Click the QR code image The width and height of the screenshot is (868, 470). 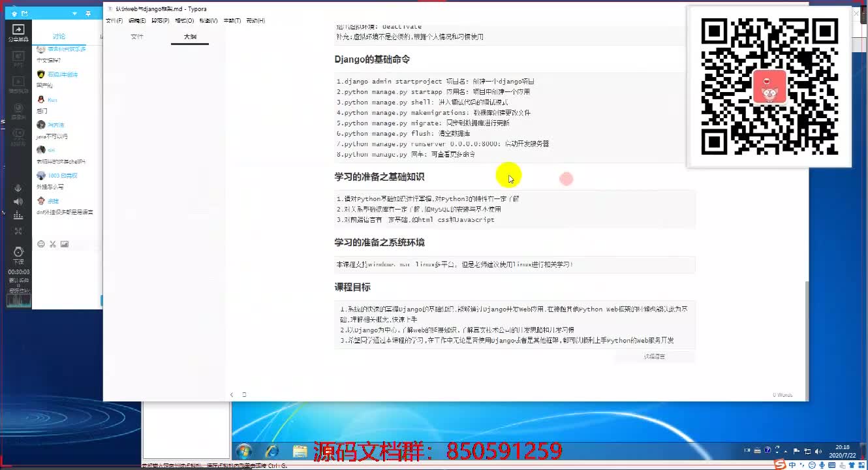(x=769, y=87)
